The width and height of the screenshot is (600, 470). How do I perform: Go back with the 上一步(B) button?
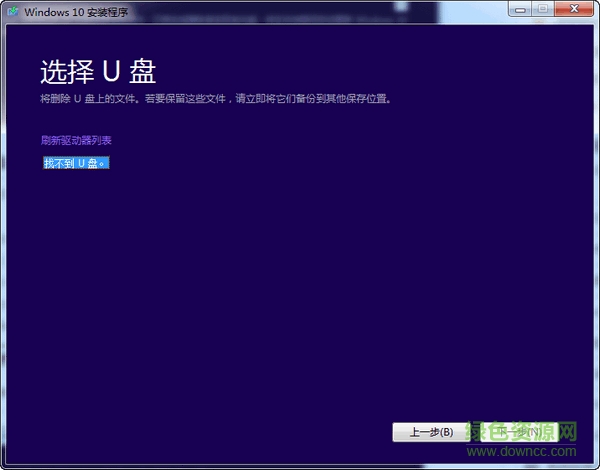pyautogui.click(x=431, y=432)
